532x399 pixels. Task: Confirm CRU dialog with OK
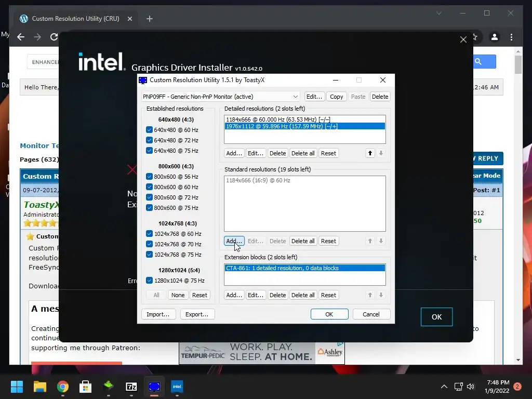click(329, 314)
